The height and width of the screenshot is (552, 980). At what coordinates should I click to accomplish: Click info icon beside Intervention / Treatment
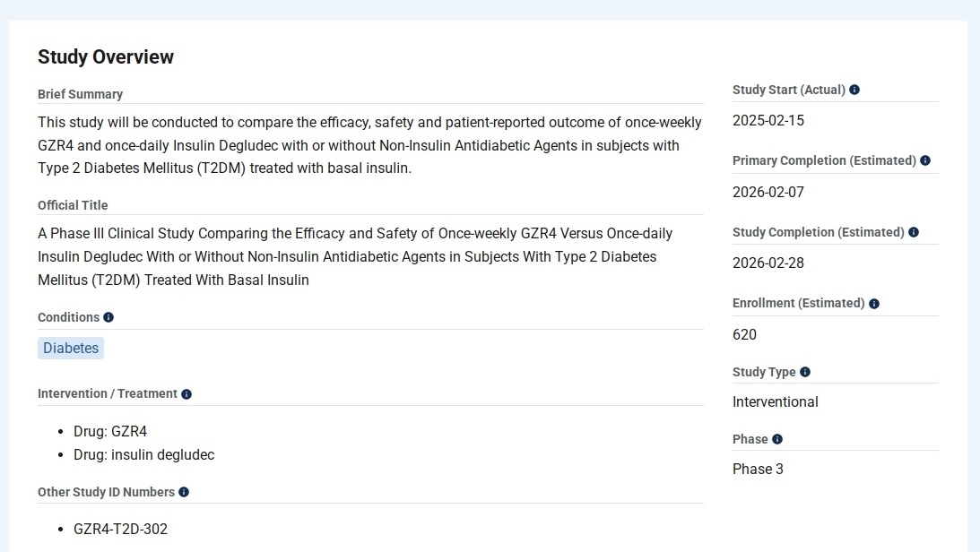pos(186,394)
